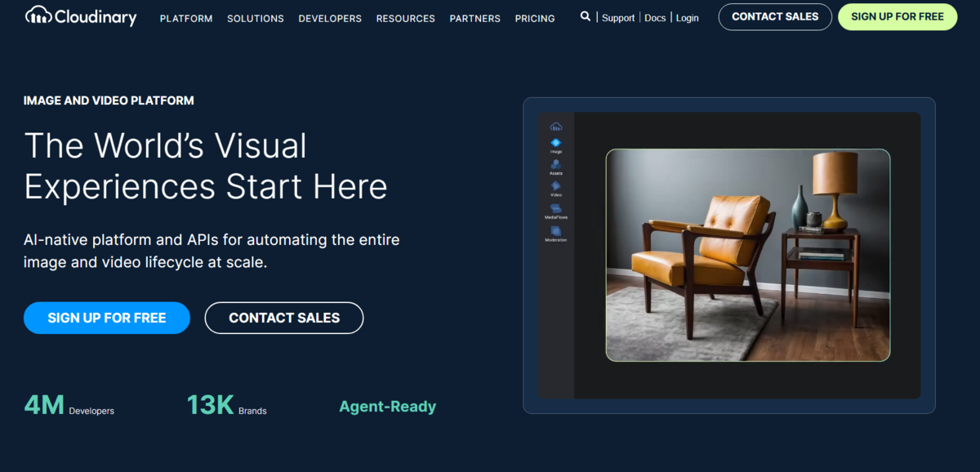Click the 'Agent-Ready' text

[388, 406]
